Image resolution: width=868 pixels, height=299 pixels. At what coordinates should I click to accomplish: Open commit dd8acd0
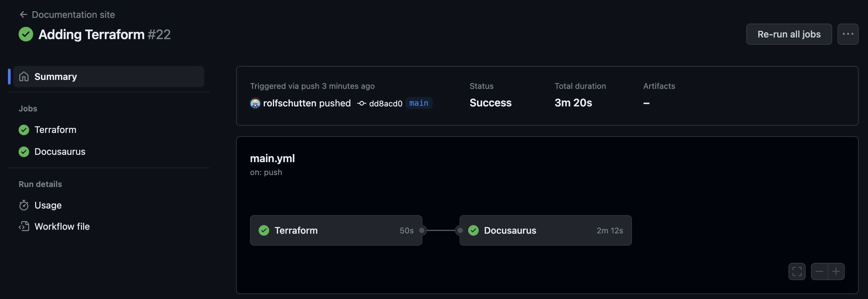(385, 103)
